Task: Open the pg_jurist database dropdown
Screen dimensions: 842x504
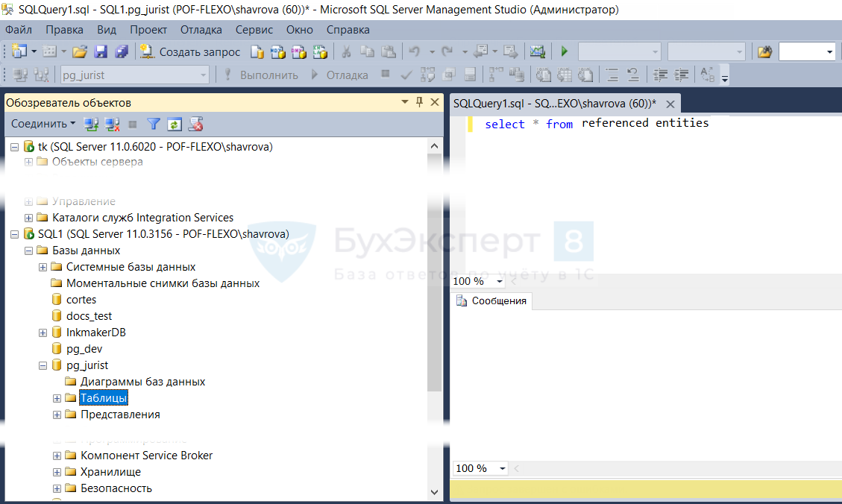Action: click(x=204, y=75)
